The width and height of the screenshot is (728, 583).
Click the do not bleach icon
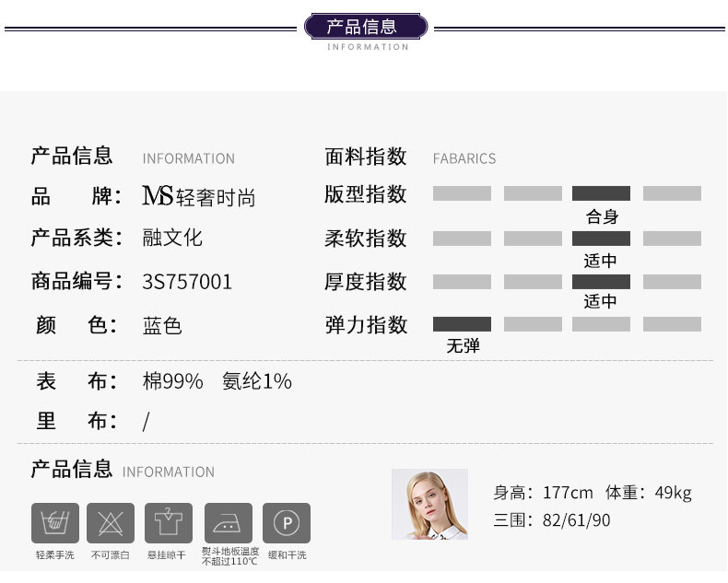111,523
